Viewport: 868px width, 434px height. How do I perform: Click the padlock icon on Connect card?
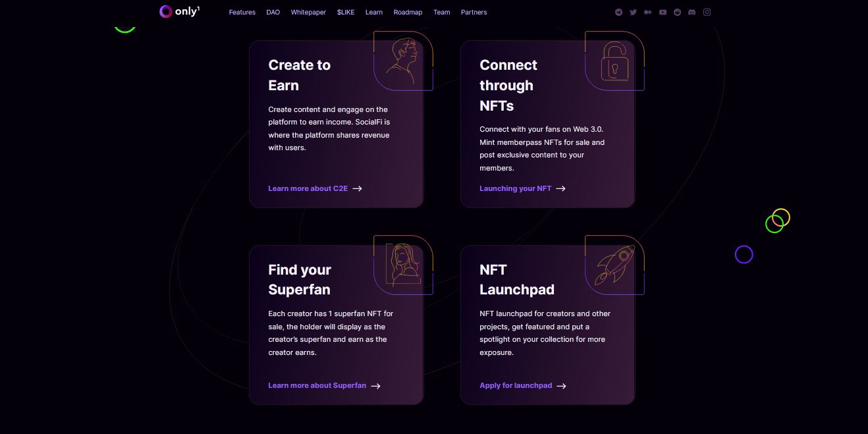[614, 61]
